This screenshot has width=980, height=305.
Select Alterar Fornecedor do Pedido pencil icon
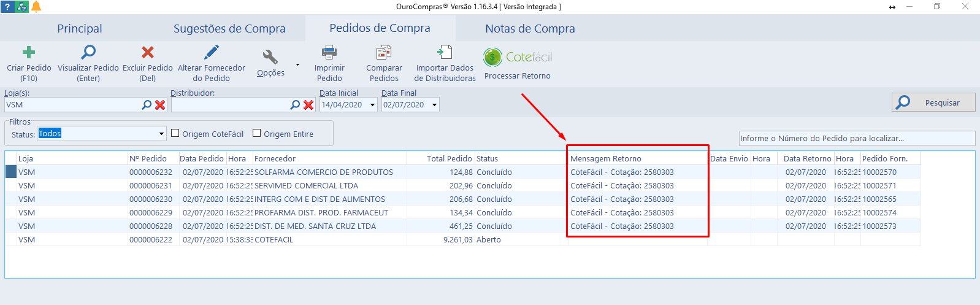(x=211, y=53)
